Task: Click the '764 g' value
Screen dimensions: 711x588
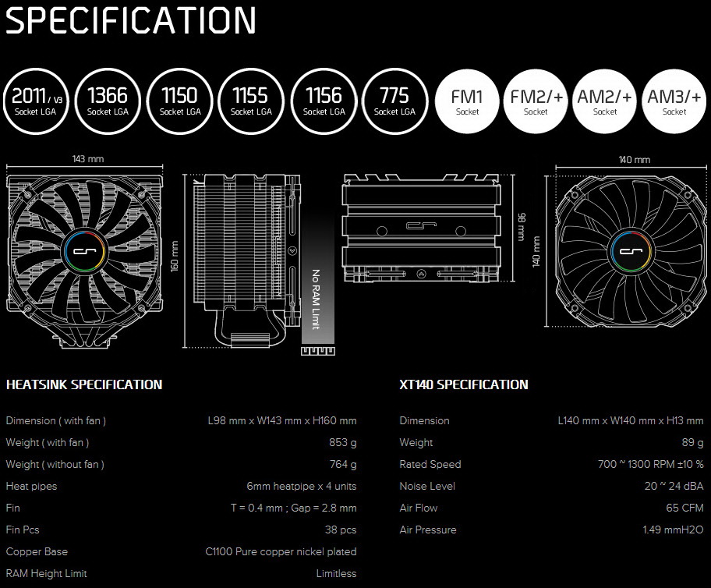Action: (x=343, y=464)
